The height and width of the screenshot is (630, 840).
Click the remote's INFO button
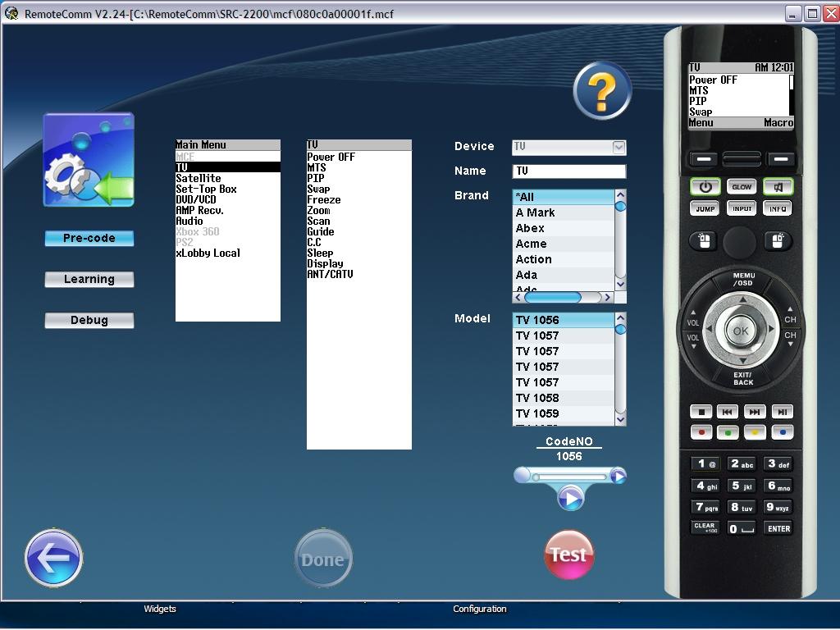coord(778,208)
